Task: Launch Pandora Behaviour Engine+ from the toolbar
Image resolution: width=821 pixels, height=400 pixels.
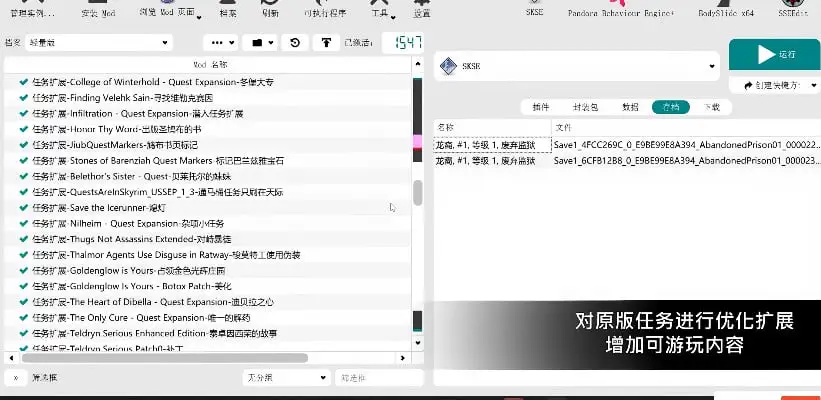Action: [x=621, y=9]
